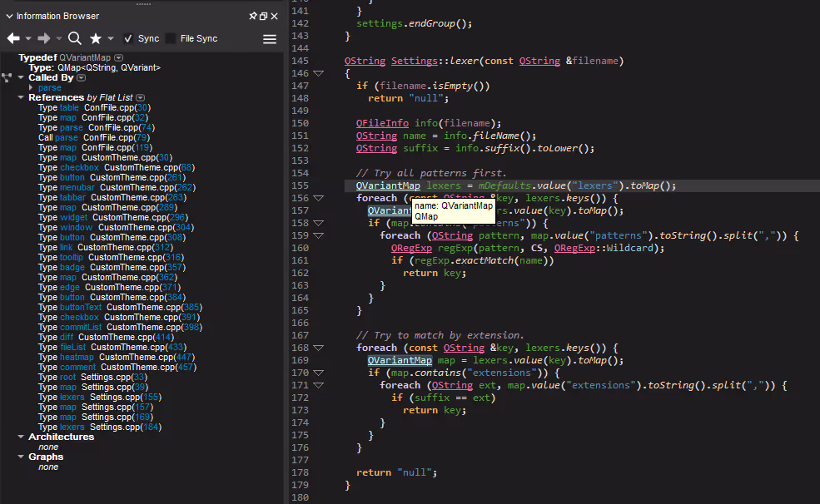This screenshot has width=820, height=504.
Task: Open reference tooltip CustomTheme.cpp(316)
Action: (x=111, y=258)
